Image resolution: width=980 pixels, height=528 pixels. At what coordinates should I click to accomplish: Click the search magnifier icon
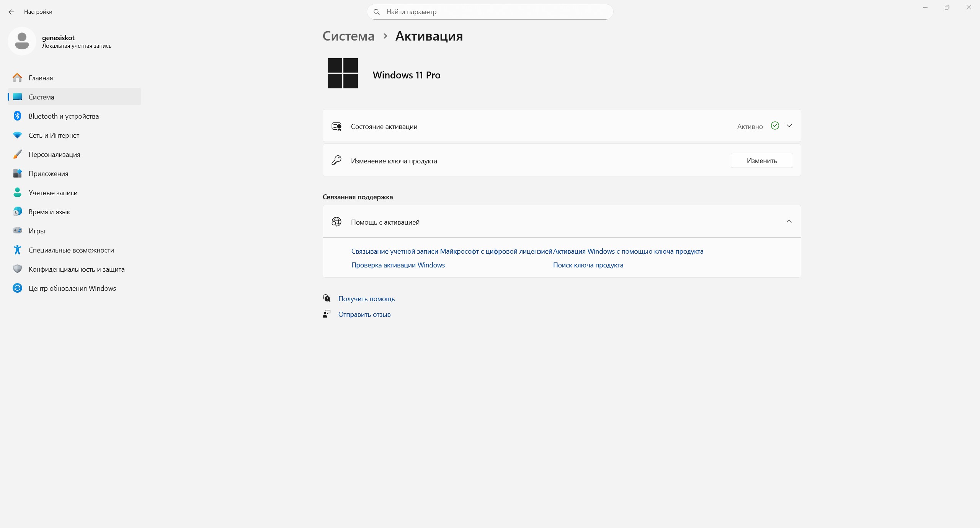click(x=377, y=12)
